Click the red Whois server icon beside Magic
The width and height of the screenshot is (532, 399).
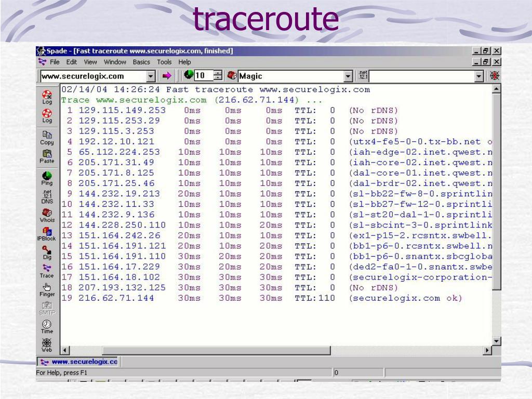coord(232,75)
